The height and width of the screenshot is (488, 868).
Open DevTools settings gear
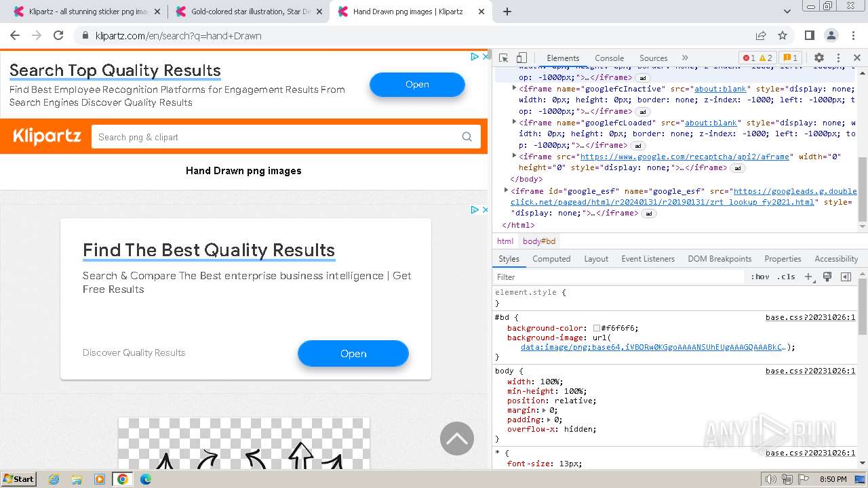click(x=819, y=58)
